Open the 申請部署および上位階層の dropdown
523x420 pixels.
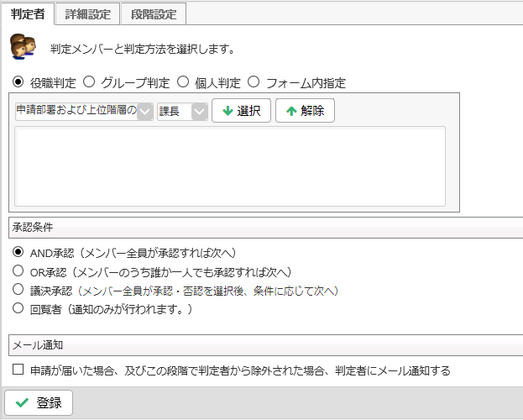(x=84, y=112)
